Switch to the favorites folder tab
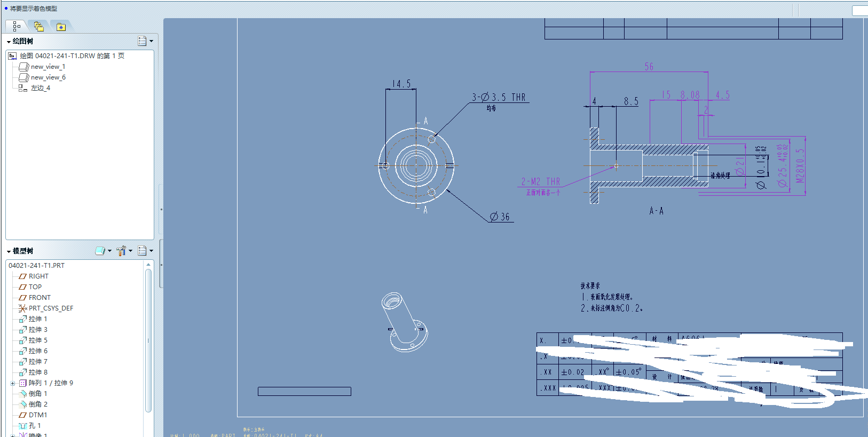Screen dimensions: 868x437 pyautogui.click(x=61, y=27)
